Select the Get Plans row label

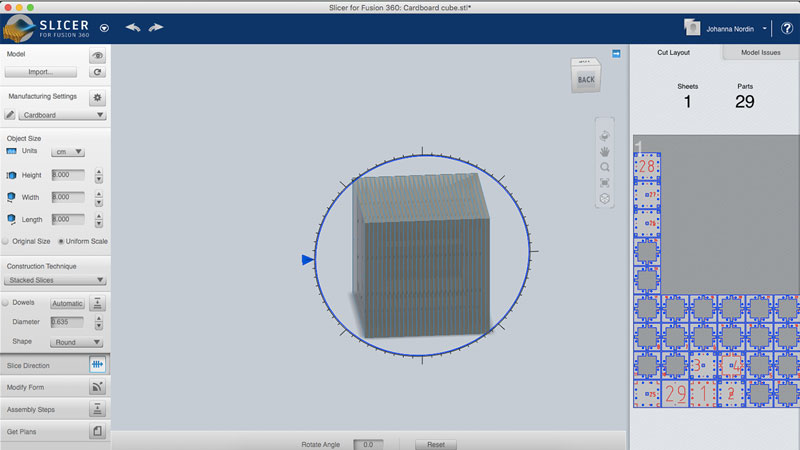[21, 432]
